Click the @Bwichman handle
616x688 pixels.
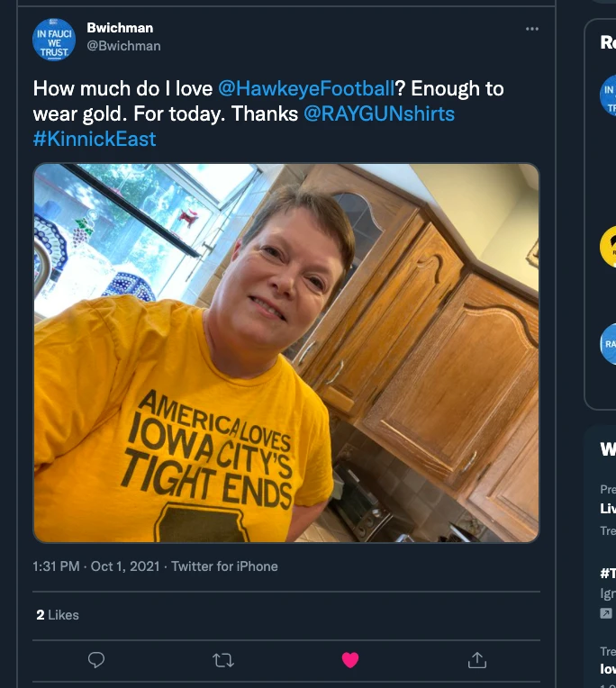[x=123, y=46]
